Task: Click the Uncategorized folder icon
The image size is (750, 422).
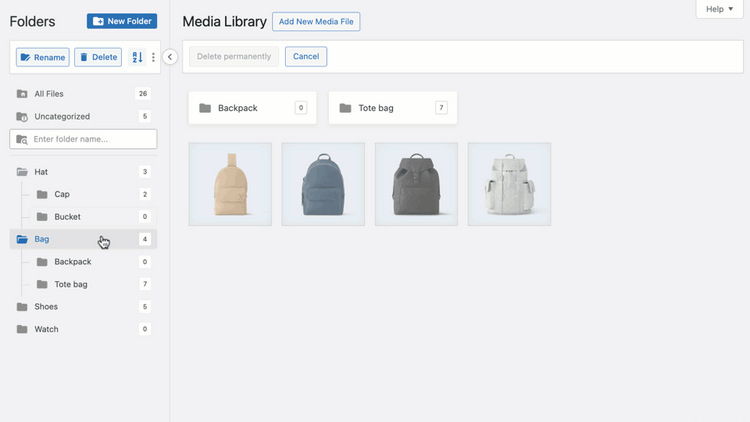Action: [22, 116]
